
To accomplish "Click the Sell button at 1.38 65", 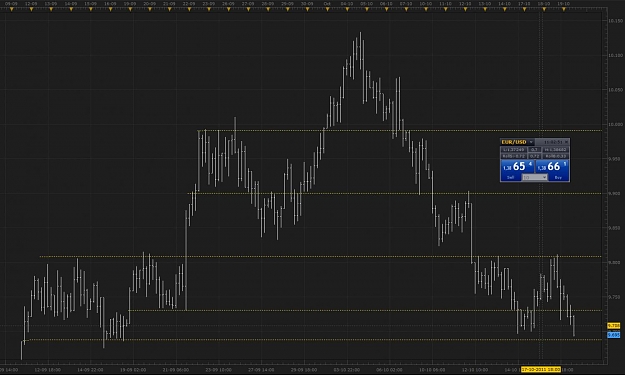I will 517,170.
